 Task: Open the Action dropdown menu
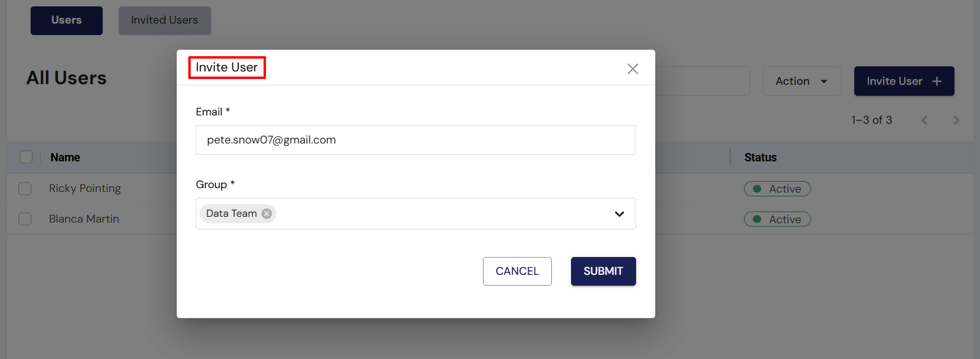(x=801, y=81)
